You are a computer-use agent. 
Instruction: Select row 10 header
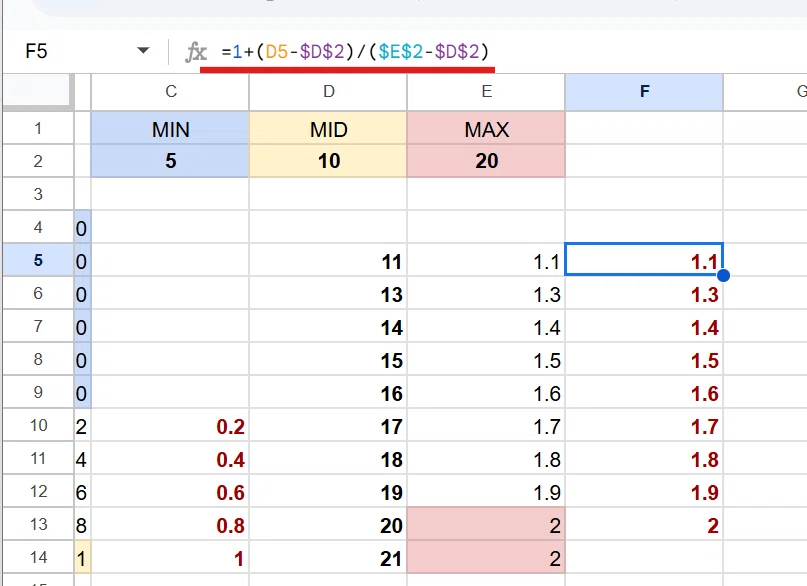38,425
